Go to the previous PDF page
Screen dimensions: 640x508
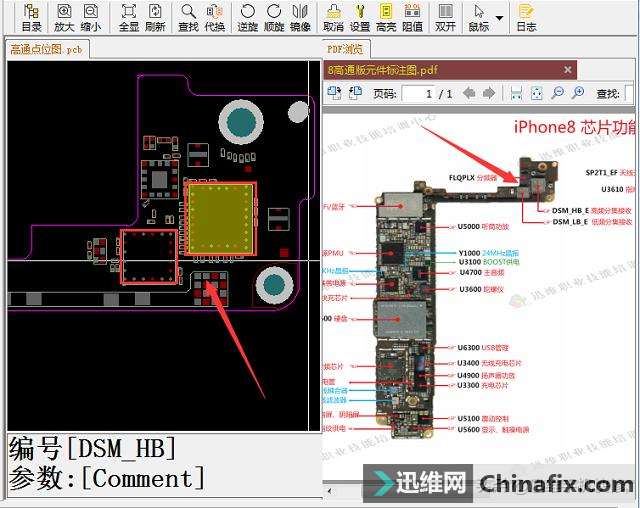469,93
